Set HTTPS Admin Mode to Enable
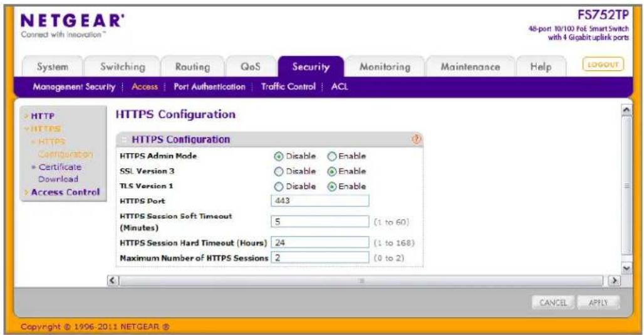644x335 pixels. click(x=332, y=157)
